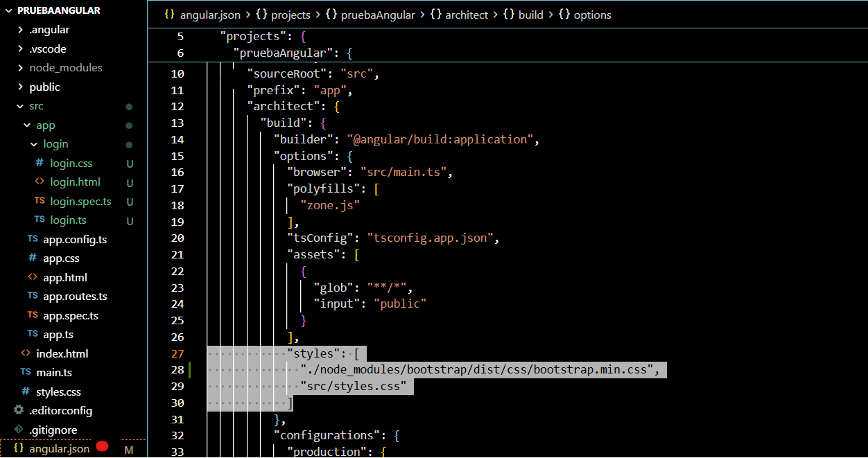Click line number 28 in gutter
Image resolution: width=868 pixels, height=458 pixels.
coord(177,369)
